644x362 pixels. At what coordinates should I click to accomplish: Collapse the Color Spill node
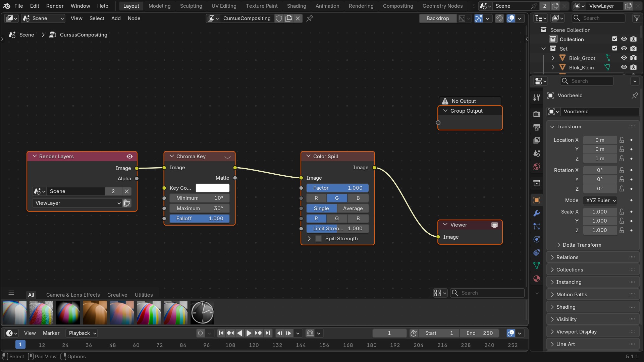point(308,156)
